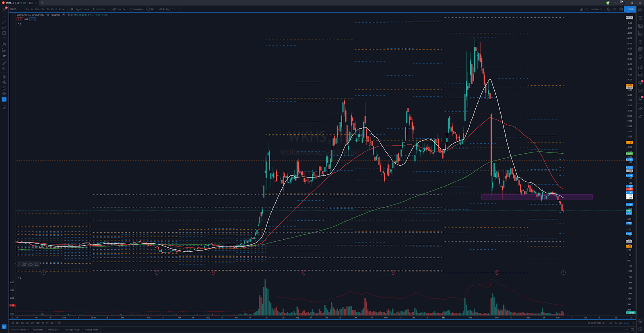Viewport: 644px width, 333px height.
Task: Select the 30m interval
Action: pyautogui.click(x=43, y=9)
